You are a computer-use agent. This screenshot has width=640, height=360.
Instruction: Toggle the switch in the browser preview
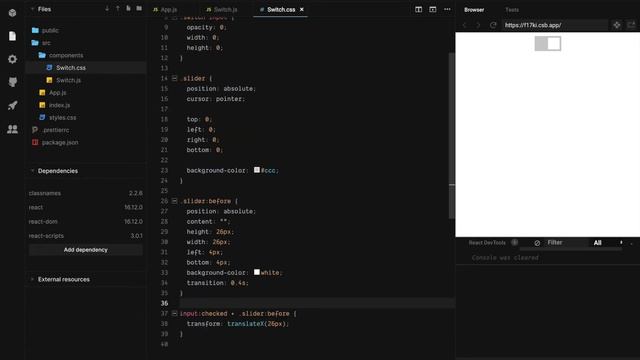click(548, 43)
